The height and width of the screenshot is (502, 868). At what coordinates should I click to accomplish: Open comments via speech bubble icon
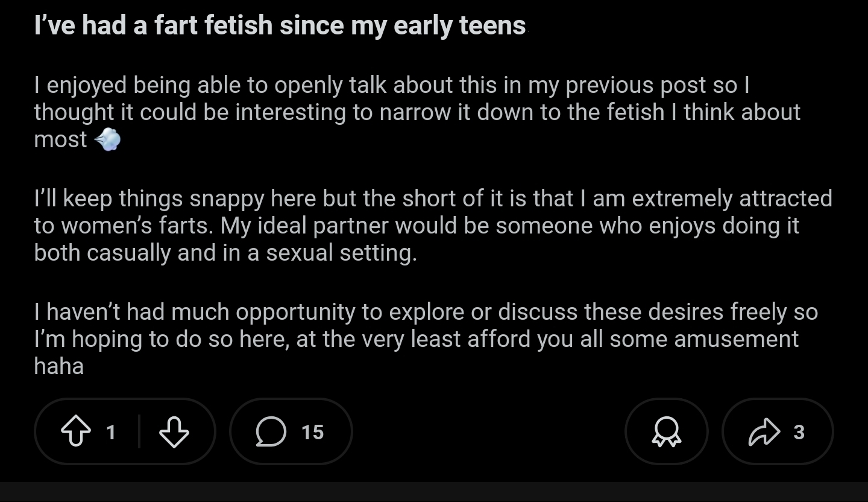(271, 432)
